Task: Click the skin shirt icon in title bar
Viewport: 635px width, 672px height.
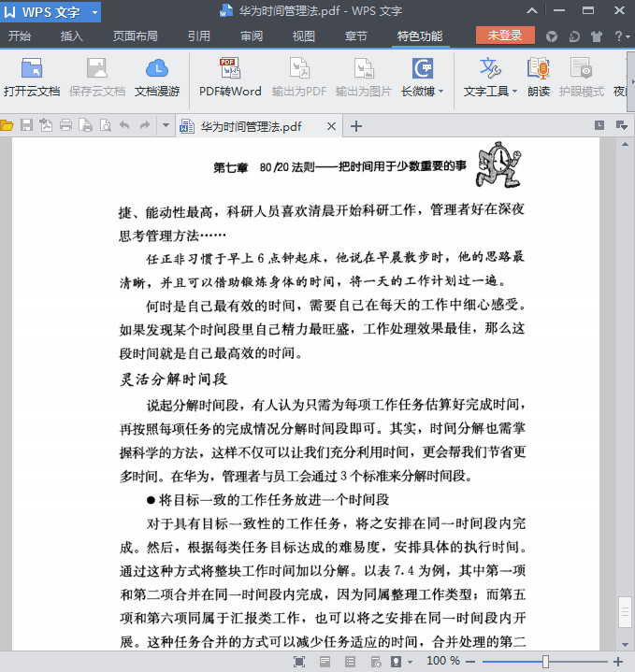Action: point(597,36)
